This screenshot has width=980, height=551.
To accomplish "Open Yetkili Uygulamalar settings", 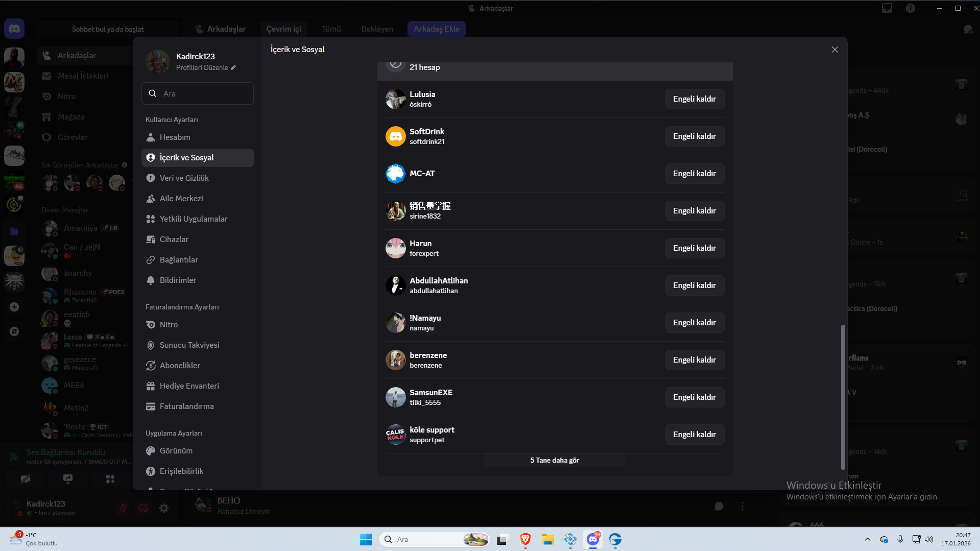I will [x=197, y=219].
